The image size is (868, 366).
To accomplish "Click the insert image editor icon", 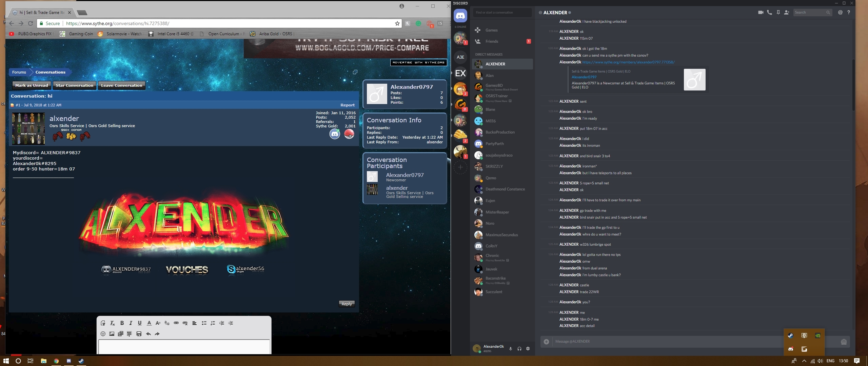I will pos(112,334).
